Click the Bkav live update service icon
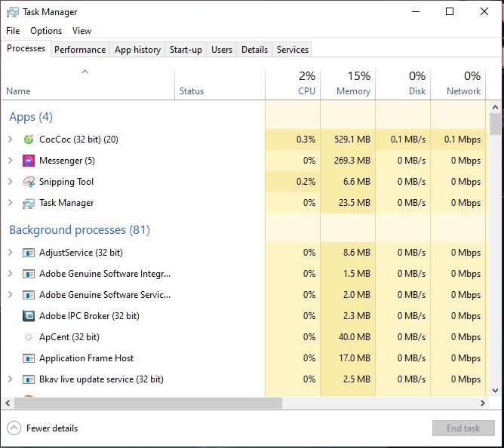The width and height of the screenshot is (504, 448). [29, 379]
